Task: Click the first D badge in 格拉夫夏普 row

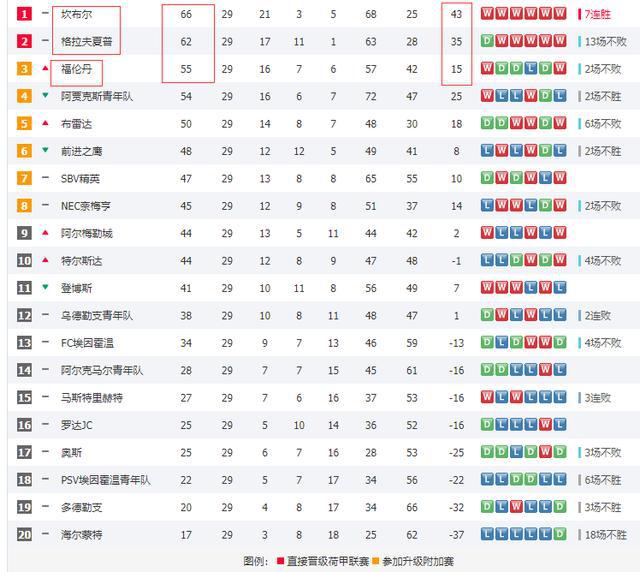Action: coord(487,41)
